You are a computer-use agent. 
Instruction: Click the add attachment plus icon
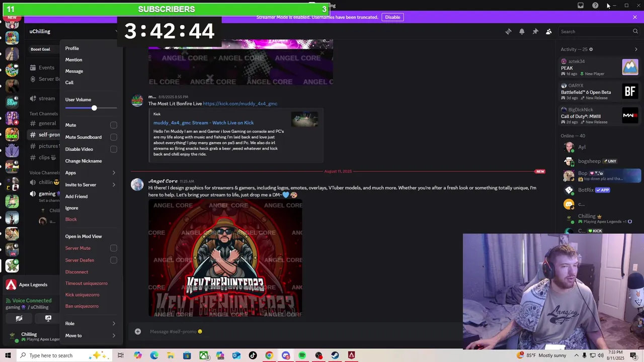pyautogui.click(x=137, y=331)
